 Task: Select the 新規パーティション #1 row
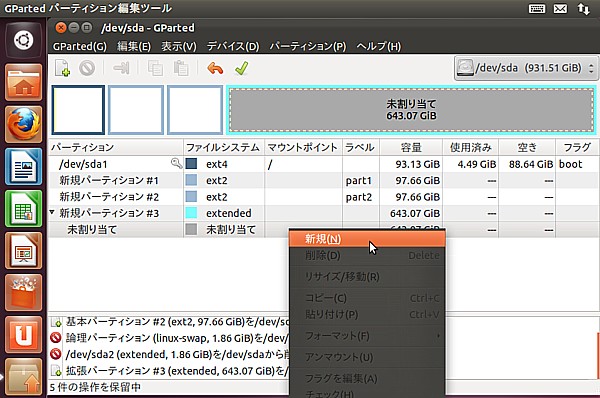[323, 180]
